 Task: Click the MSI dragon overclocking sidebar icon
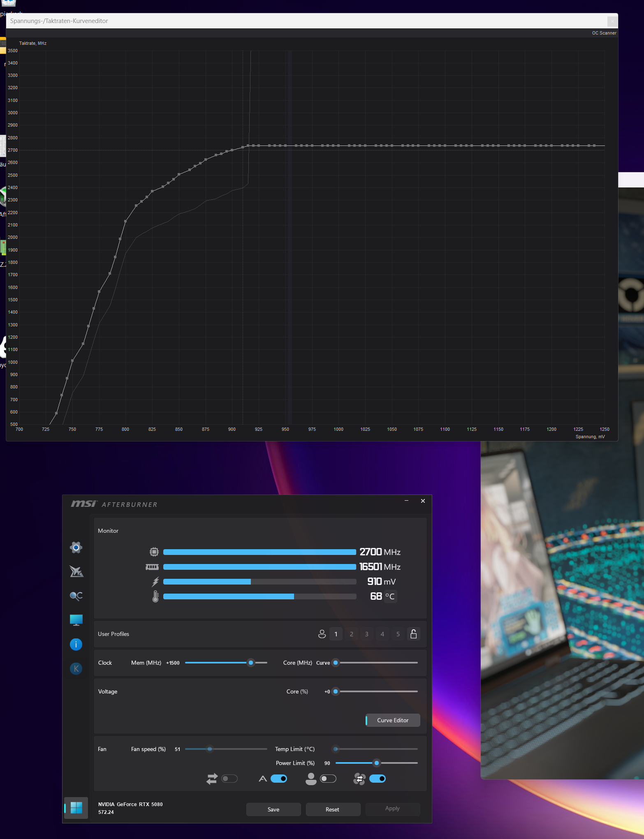(76, 571)
